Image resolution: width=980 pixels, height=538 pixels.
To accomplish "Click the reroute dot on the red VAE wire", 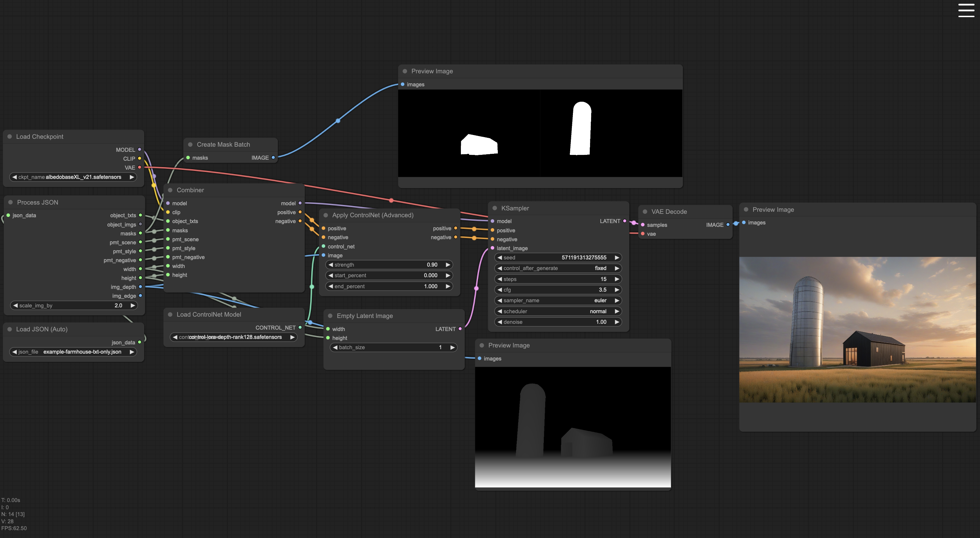I will click(391, 200).
